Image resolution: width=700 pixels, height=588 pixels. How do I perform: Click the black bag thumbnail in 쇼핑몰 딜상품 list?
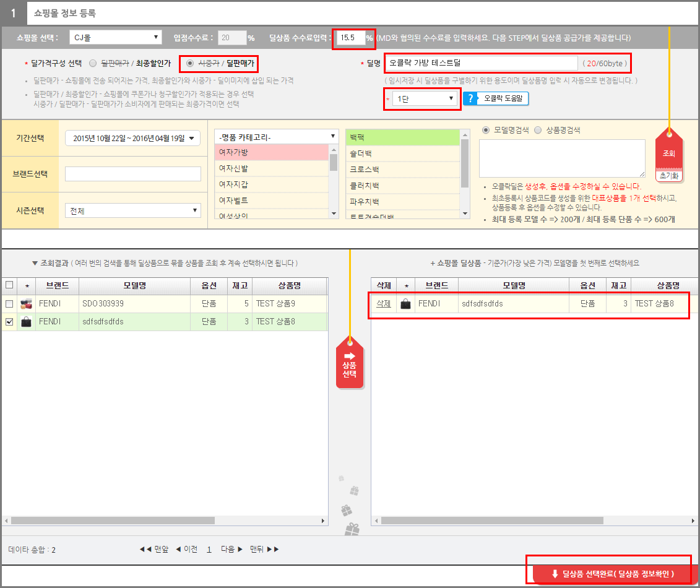(406, 303)
